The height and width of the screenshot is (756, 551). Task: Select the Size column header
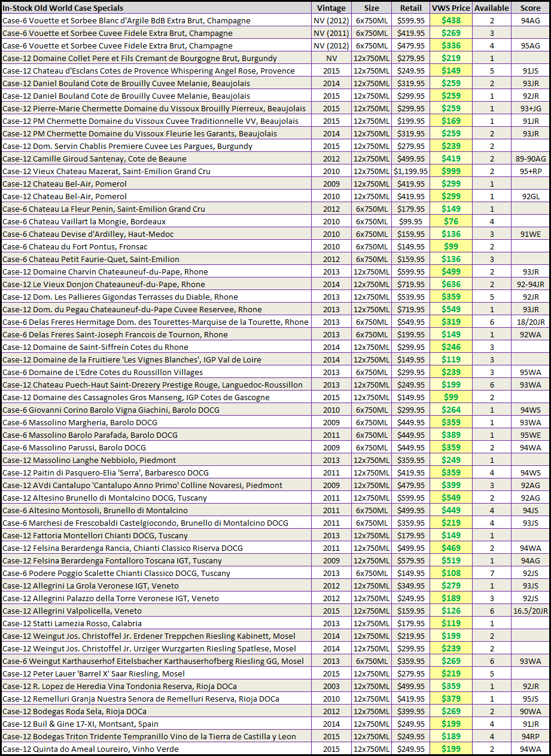click(371, 8)
